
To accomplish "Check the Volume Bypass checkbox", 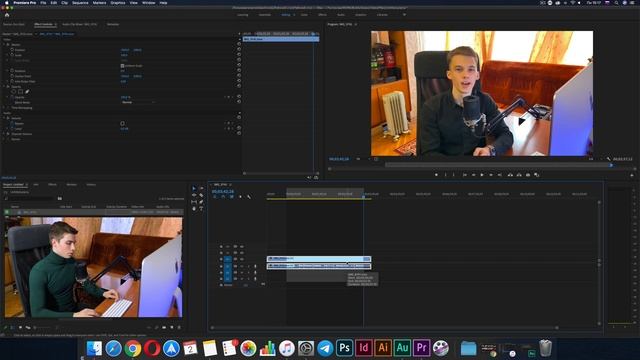I will (x=122, y=123).
